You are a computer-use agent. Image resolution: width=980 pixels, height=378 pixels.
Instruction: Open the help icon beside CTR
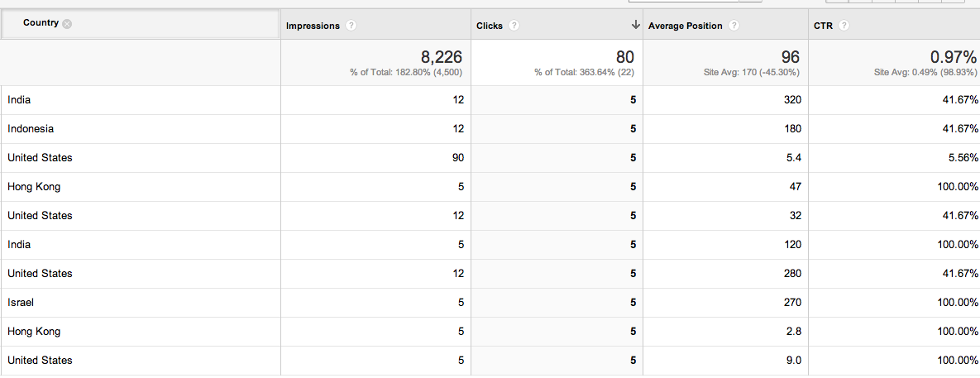pos(844,26)
